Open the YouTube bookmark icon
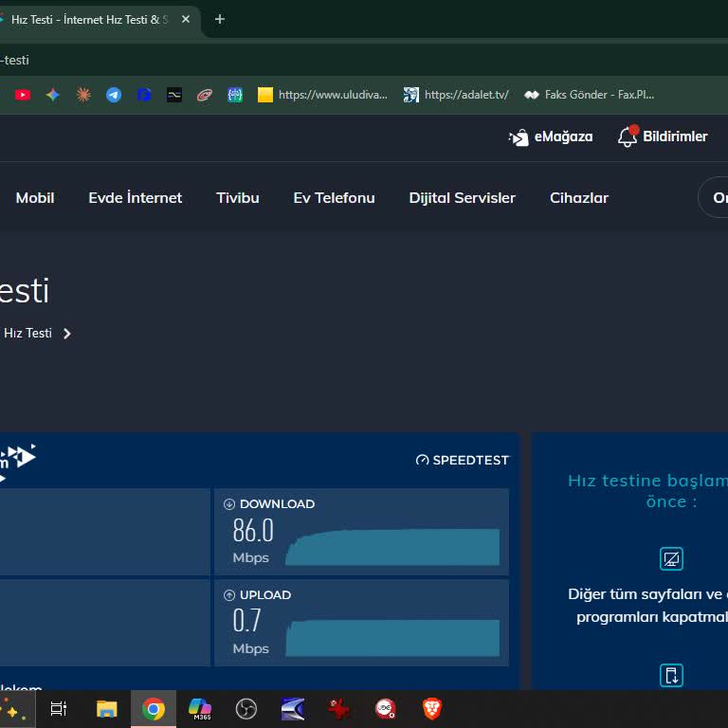 [23, 95]
